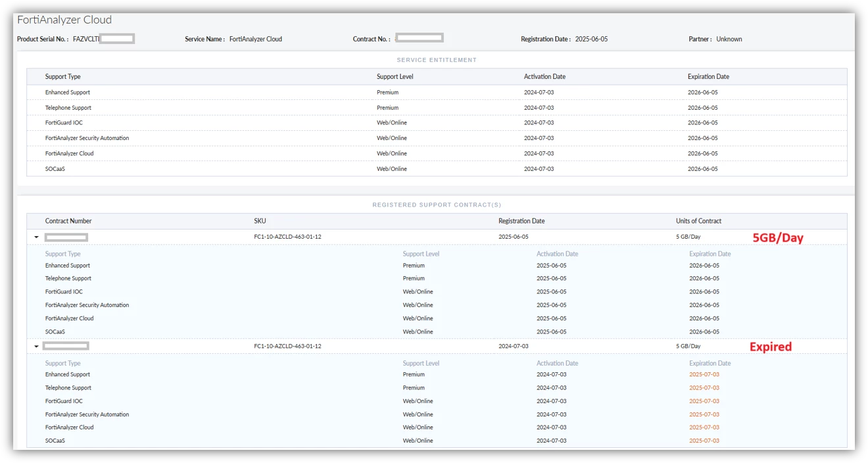Viewport: 868px width, 463px height.
Task: Click the Service Entitlement section heading
Action: click(437, 60)
